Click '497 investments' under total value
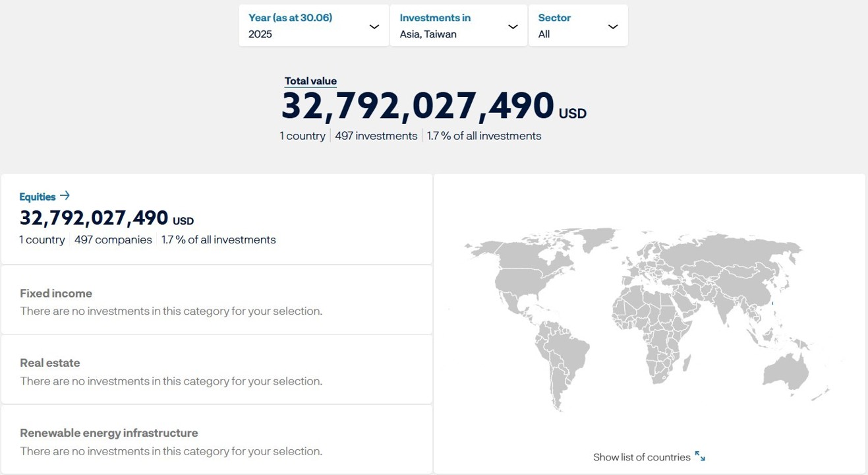Image resolution: width=868 pixels, height=475 pixels. (x=376, y=136)
